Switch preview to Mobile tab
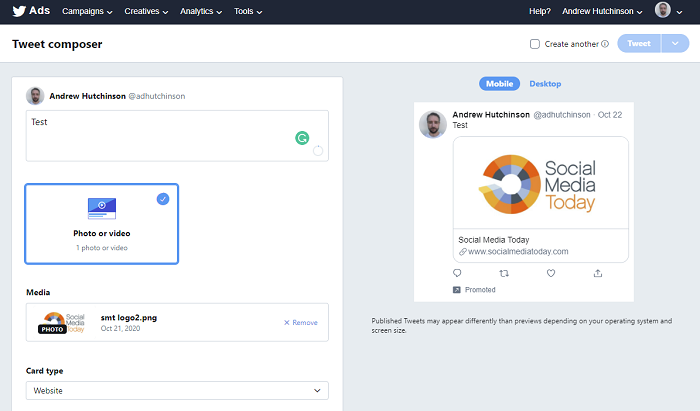Viewport: 700px width, 411px height. pyautogui.click(x=499, y=83)
